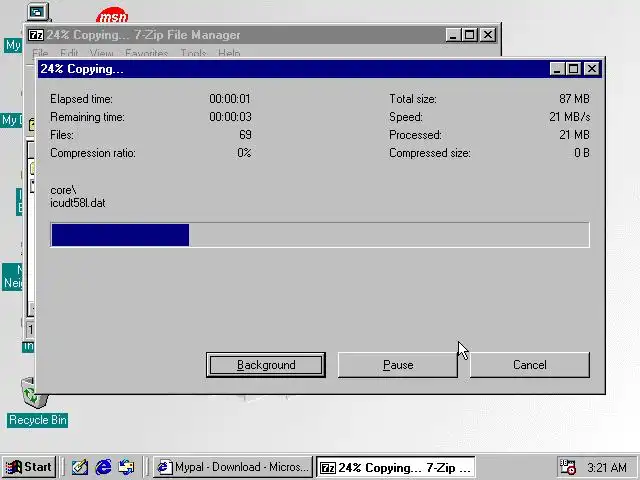
Task: Click the file name icudt58l.dat
Action: pyautogui.click(x=78, y=203)
